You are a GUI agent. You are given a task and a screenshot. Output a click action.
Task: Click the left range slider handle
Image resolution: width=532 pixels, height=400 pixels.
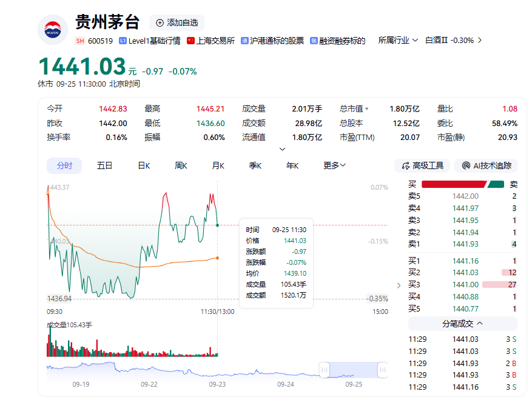click(324, 370)
